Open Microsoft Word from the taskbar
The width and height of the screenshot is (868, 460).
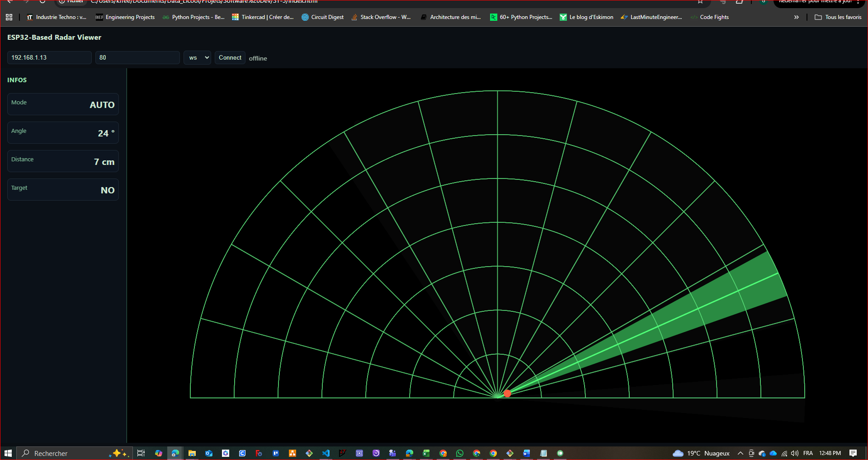[x=527, y=453]
